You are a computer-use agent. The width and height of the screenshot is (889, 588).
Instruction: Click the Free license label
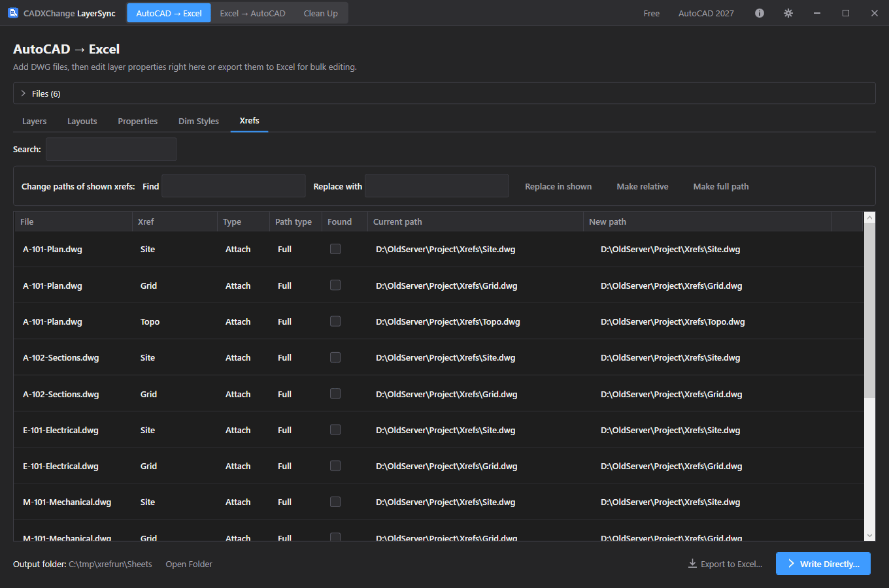tap(652, 13)
